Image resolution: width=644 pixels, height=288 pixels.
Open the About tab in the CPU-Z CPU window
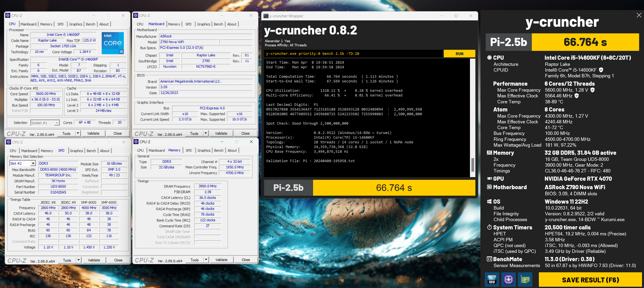(x=104, y=24)
